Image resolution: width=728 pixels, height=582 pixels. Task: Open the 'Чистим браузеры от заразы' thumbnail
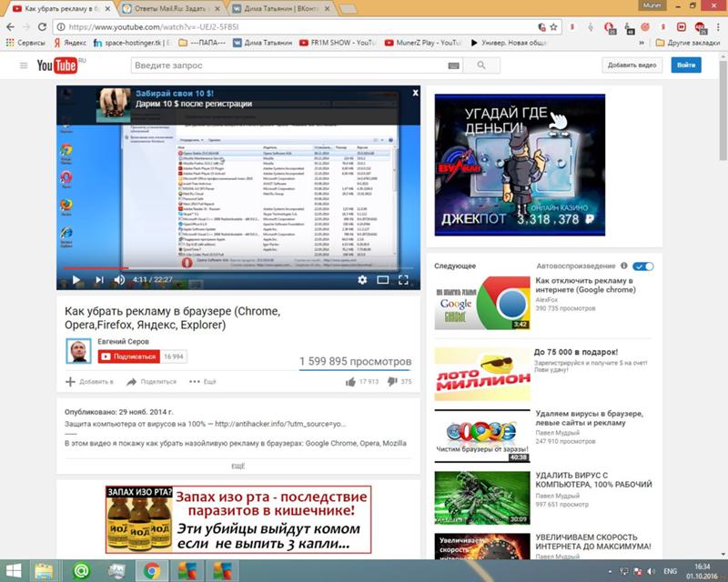[482, 436]
